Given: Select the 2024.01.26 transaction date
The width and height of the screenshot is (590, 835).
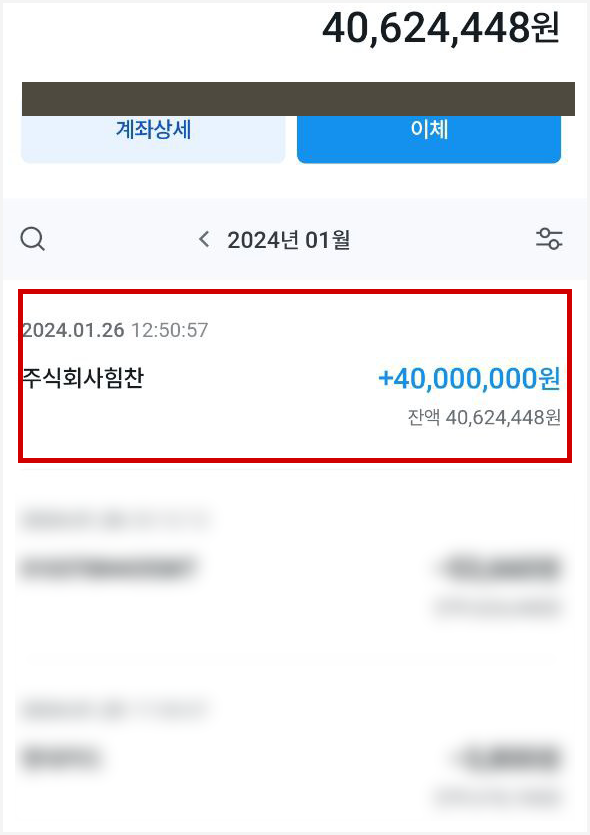Looking at the screenshot, I should coord(73,330).
